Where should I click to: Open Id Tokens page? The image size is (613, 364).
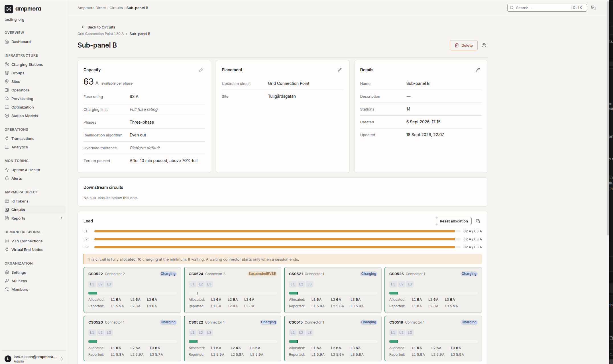[34, 201]
